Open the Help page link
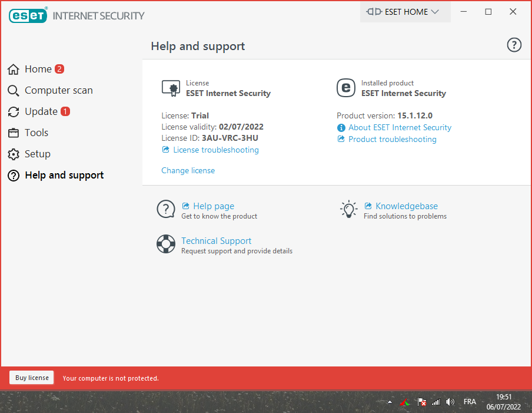Viewport: 532px width, 413px height. pos(214,206)
